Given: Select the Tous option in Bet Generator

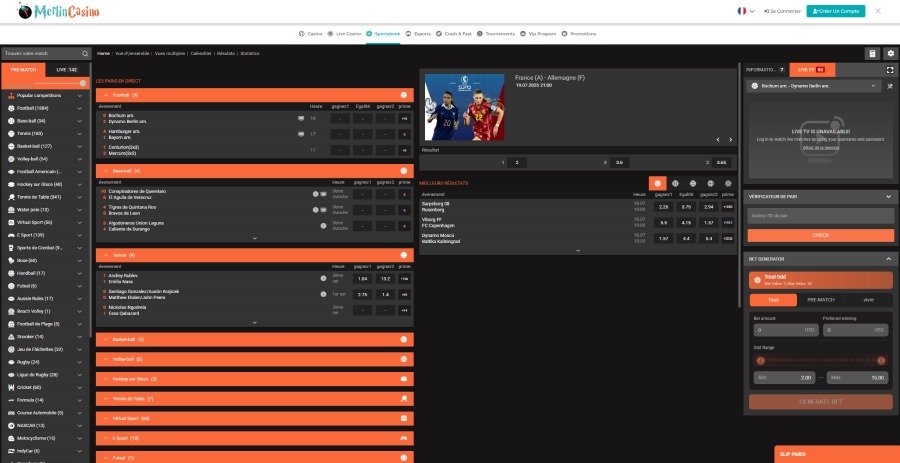Looking at the screenshot, I should coord(773,300).
